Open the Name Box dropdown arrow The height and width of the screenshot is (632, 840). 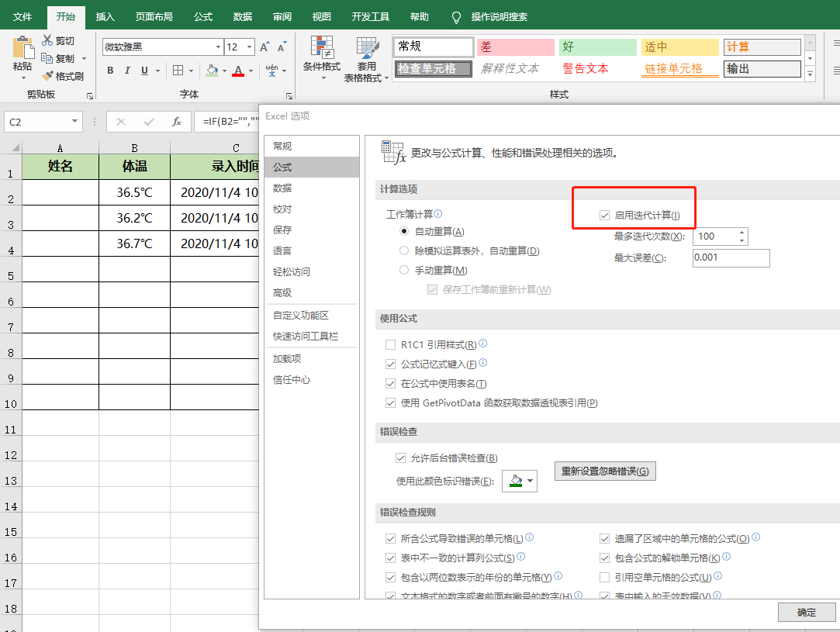click(74, 122)
